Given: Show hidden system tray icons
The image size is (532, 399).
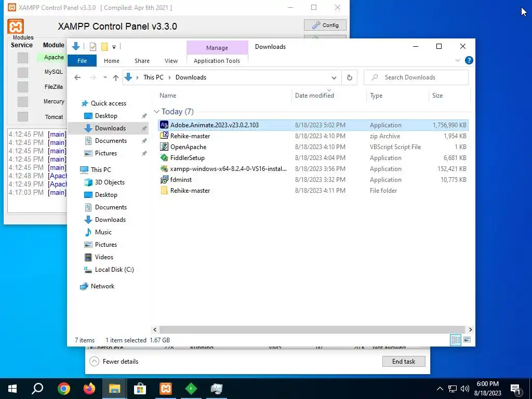Looking at the screenshot, I should click(440, 389).
